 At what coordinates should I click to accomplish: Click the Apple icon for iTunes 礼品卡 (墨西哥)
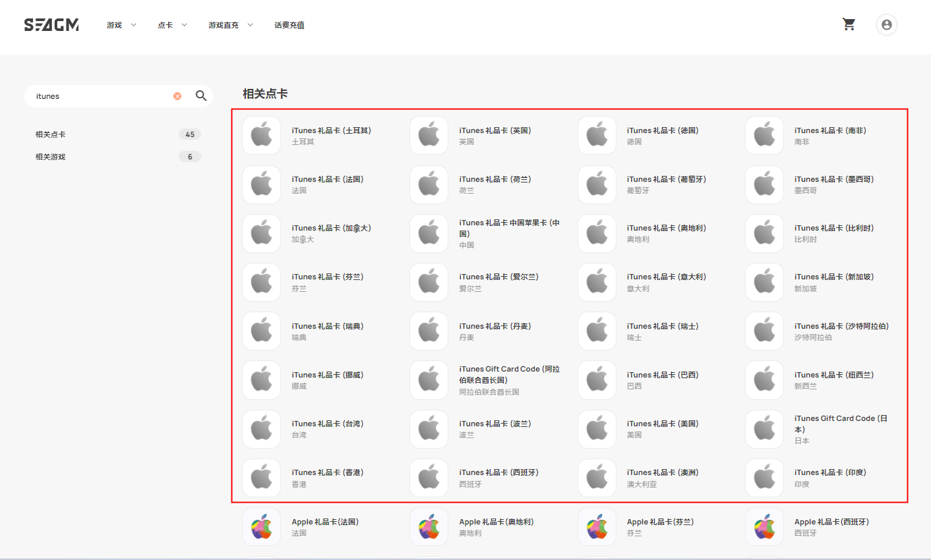click(x=765, y=184)
